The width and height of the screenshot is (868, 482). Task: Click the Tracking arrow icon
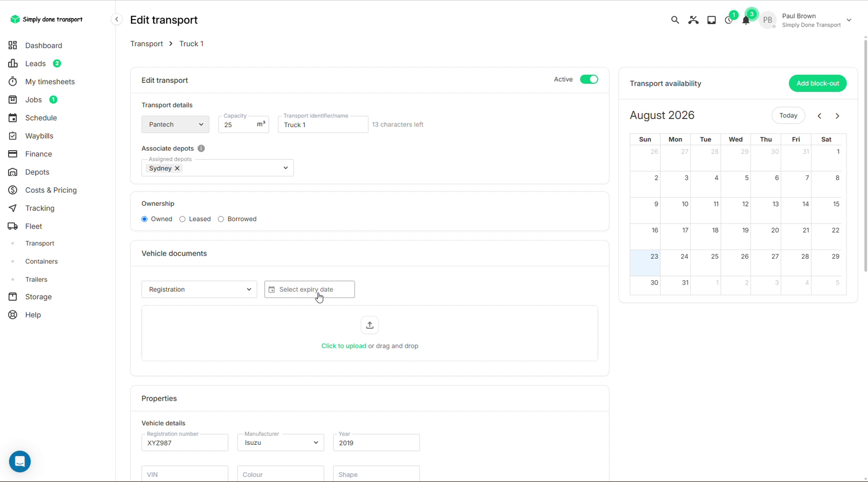coord(13,208)
